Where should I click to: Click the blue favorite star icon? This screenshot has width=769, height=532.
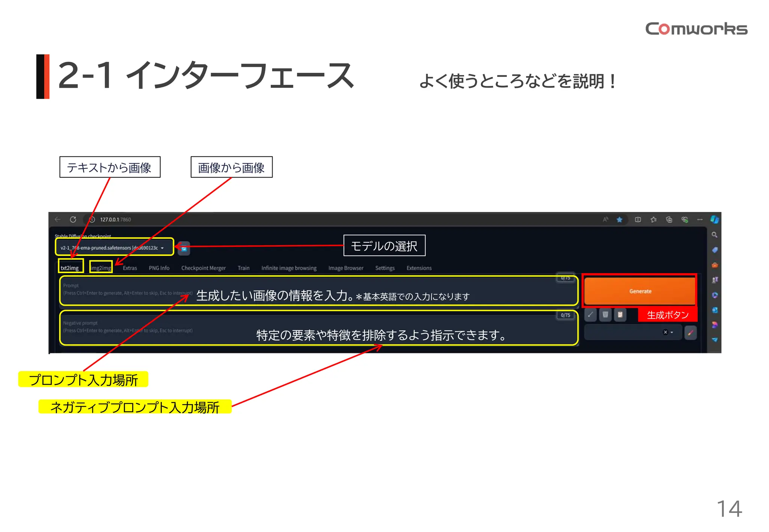620,219
